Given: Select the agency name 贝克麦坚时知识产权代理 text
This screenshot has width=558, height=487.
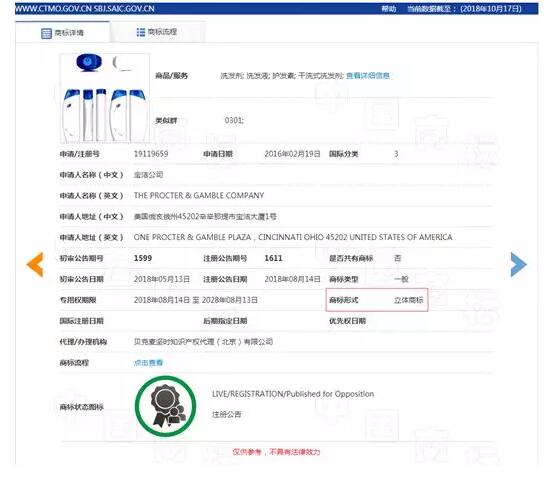Looking at the screenshot, I should pyautogui.click(x=203, y=342).
